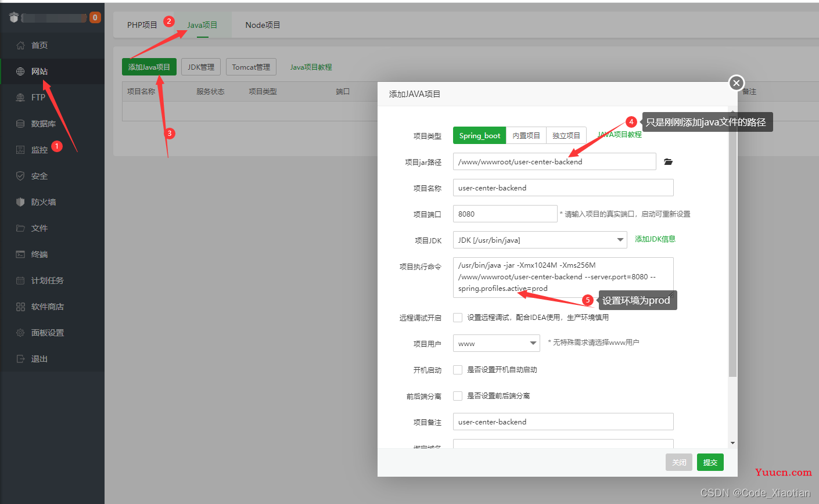This screenshot has width=819, height=504.
Task: Click the 备注 column header
Action: [x=749, y=92]
